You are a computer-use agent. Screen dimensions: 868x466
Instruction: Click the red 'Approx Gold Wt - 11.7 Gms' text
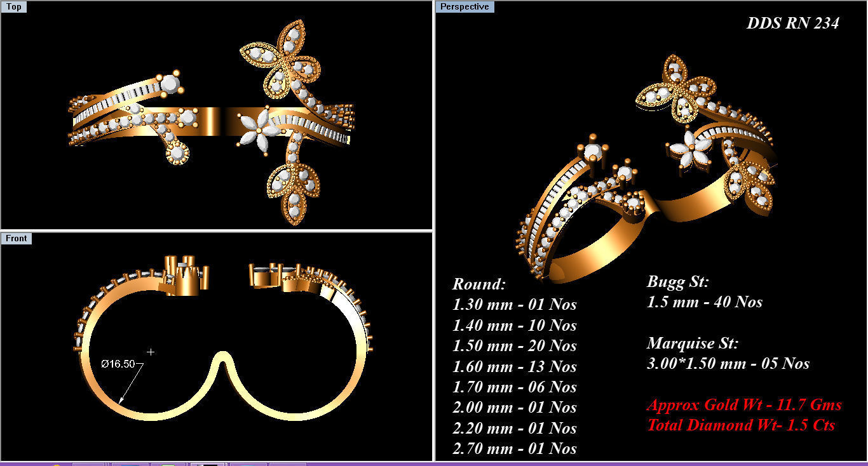744,404
